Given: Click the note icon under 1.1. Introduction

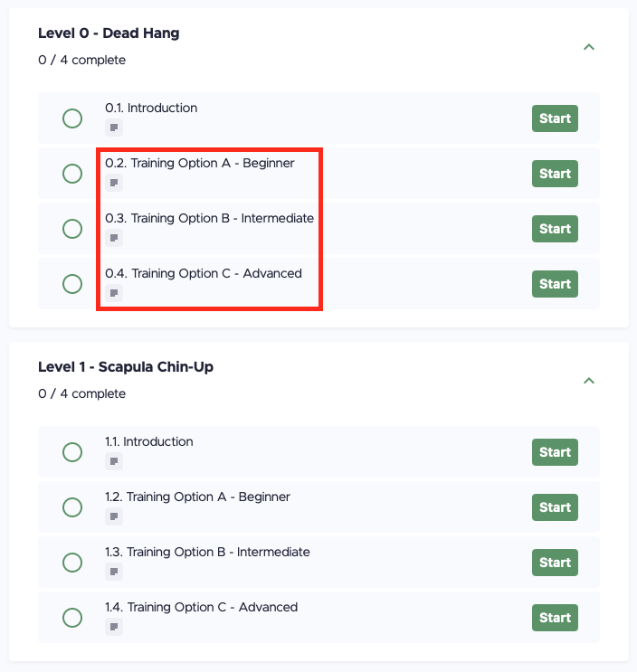Looking at the screenshot, I should [x=114, y=461].
